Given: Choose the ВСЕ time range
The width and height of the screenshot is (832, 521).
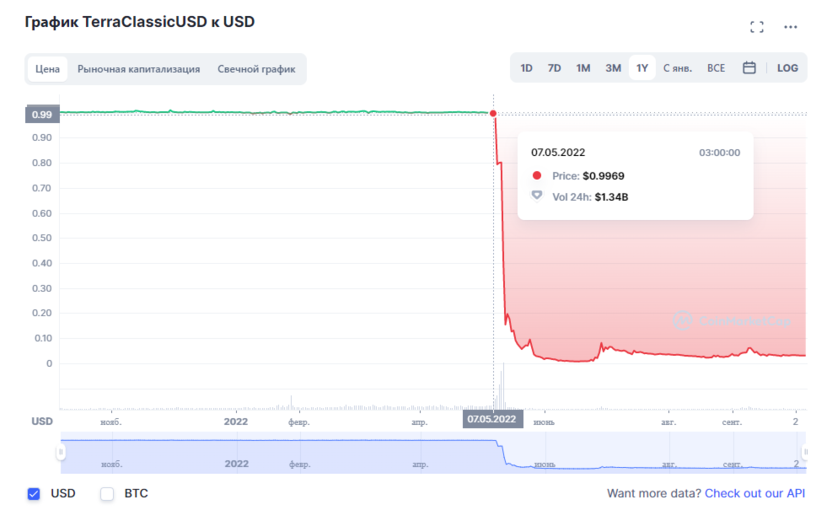Looking at the screenshot, I should click(x=716, y=68).
